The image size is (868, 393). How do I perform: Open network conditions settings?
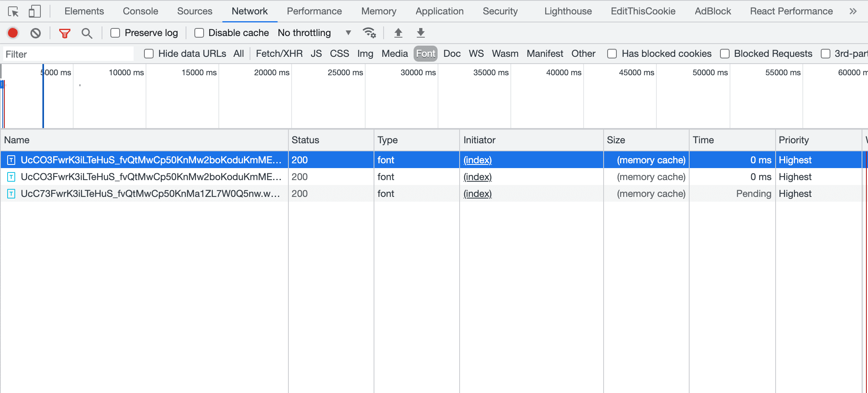(x=369, y=33)
